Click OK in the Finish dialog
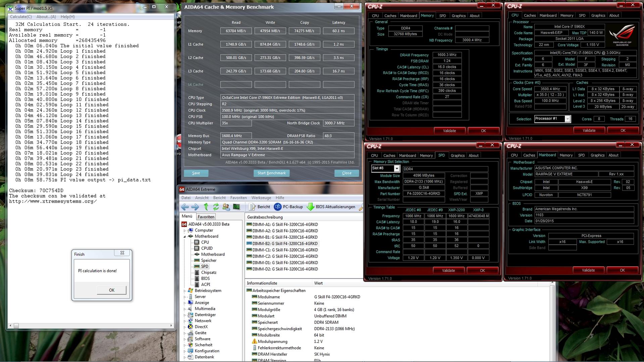The height and width of the screenshot is (362, 644). pos(112,290)
